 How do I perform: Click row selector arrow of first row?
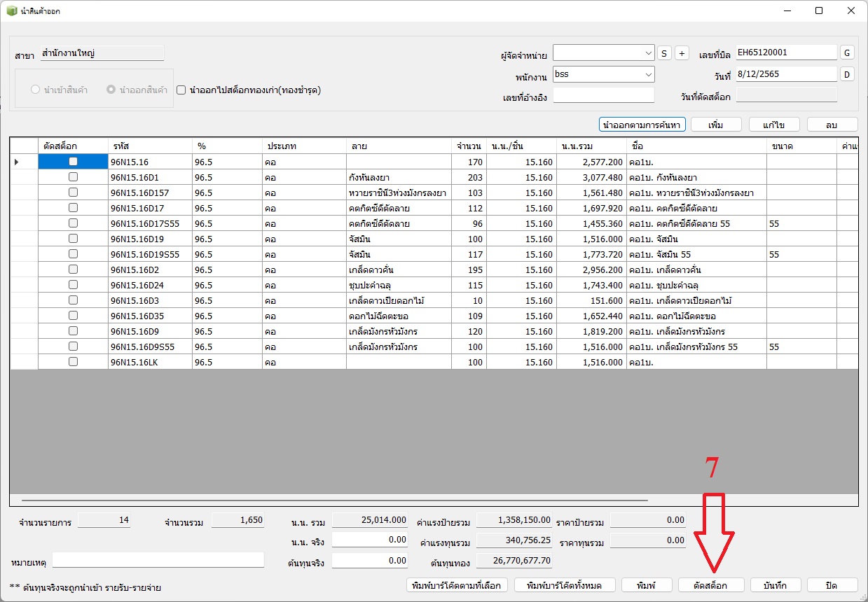(17, 162)
